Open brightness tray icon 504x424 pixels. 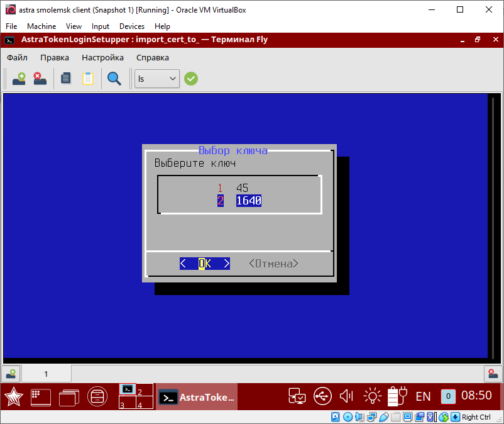(372, 396)
